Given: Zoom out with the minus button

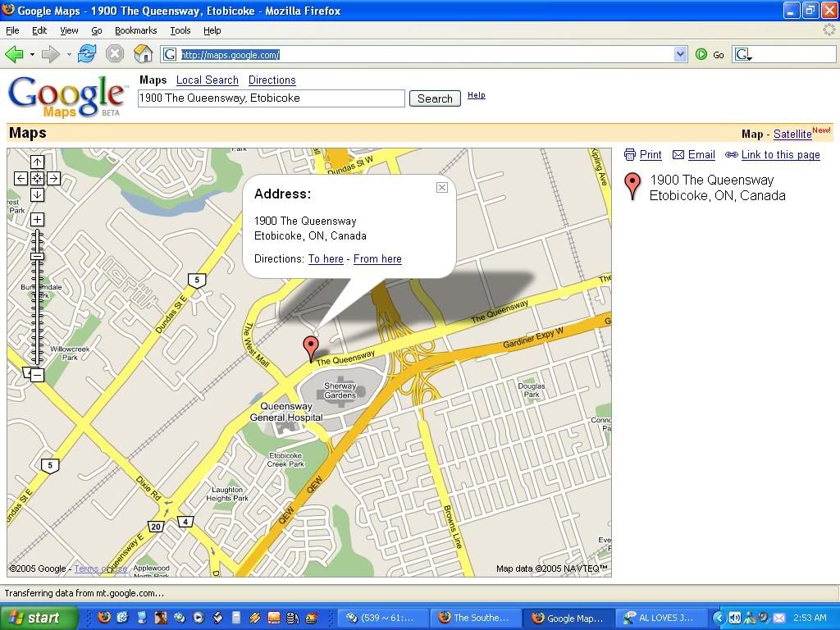Looking at the screenshot, I should (37, 375).
